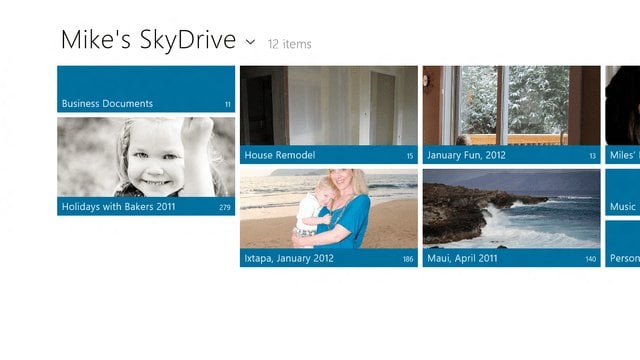
Task: Open the Miles' album tile at right edge
Action: tap(623, 115)
